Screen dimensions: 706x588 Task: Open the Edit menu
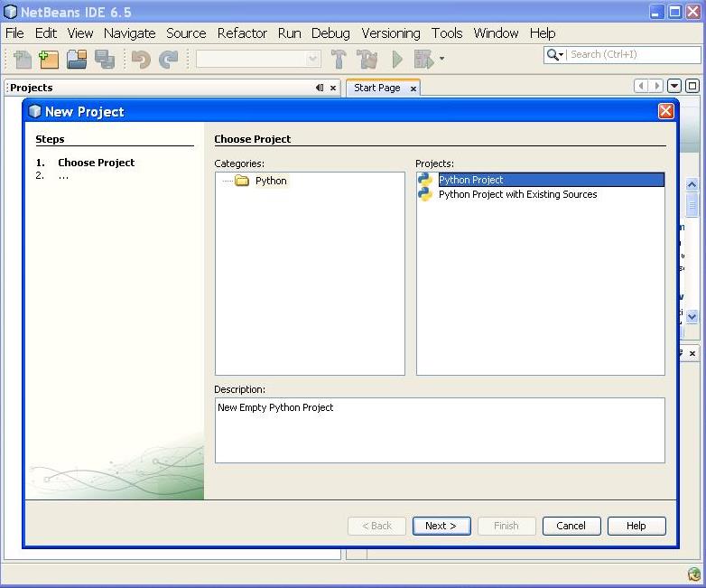pos(46,33)
